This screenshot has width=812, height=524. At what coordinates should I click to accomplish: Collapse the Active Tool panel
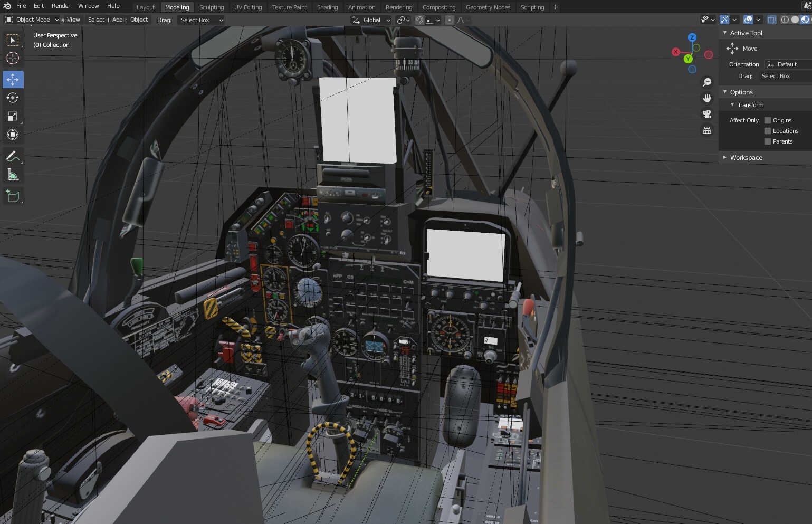725,33
